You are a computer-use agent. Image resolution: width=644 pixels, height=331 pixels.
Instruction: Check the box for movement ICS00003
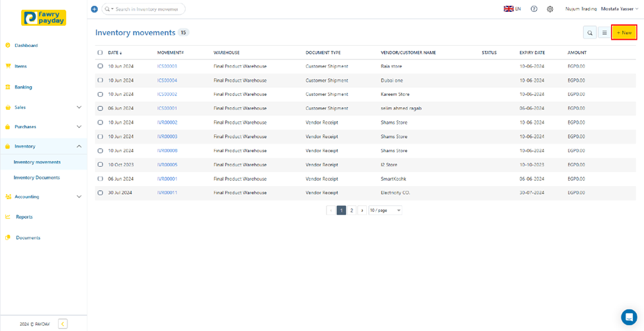(x=101, y=66)
